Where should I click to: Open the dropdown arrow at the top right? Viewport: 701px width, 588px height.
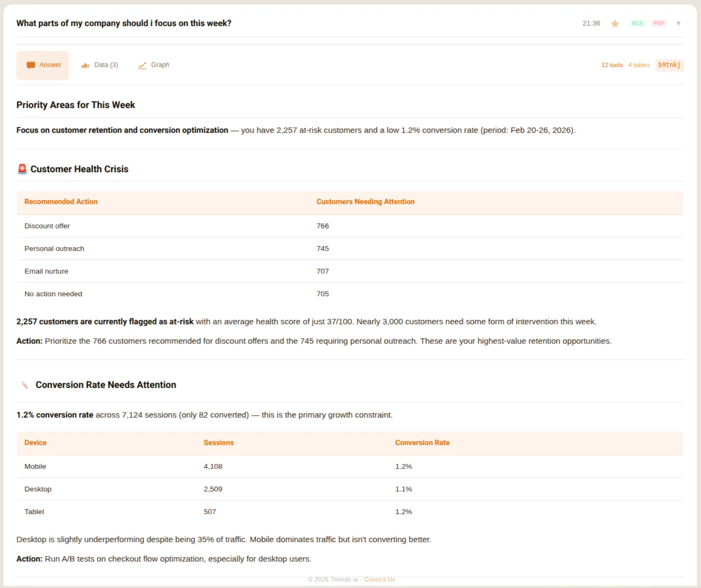[678, 24]
